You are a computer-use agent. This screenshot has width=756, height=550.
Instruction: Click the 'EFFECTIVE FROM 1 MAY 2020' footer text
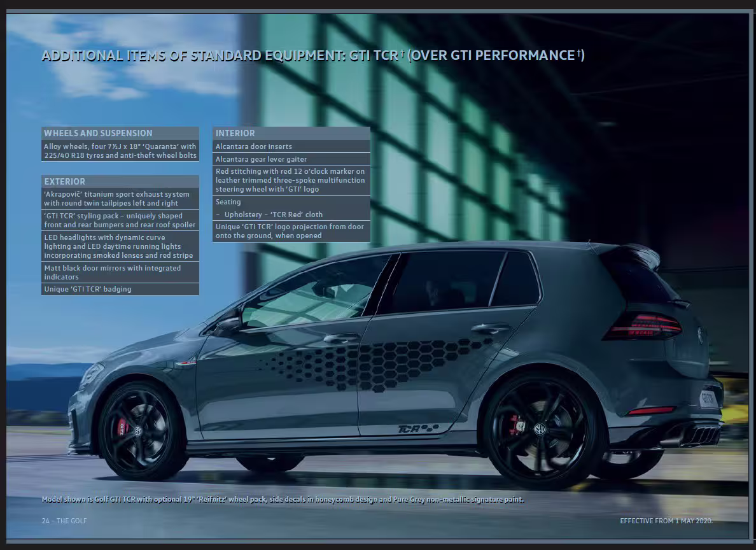pyautogui.click(x=666, y=521)
